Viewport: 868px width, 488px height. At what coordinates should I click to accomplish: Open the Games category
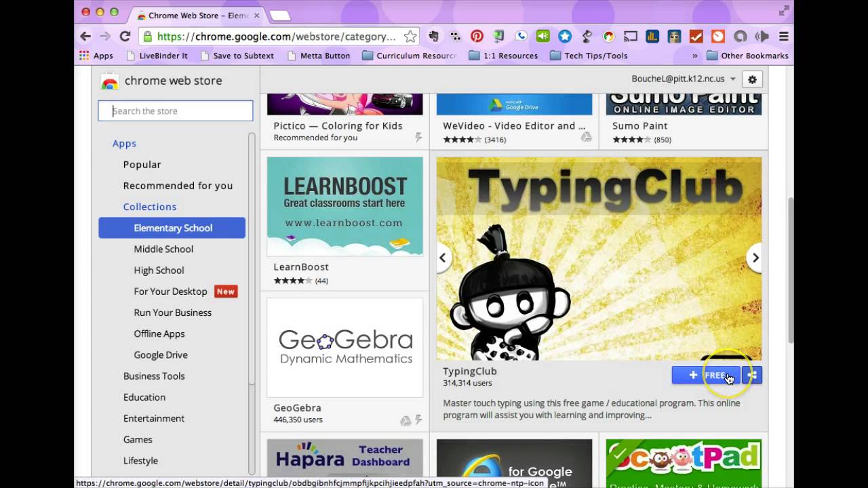pyautogui.click(x=138, y=439)
